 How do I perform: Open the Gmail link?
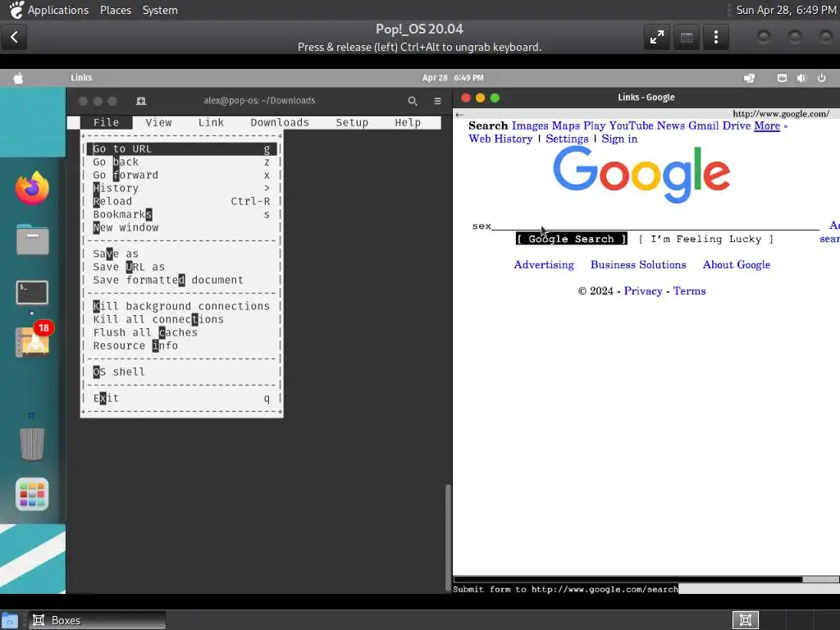pyautogui.click(x=703, y=126)
